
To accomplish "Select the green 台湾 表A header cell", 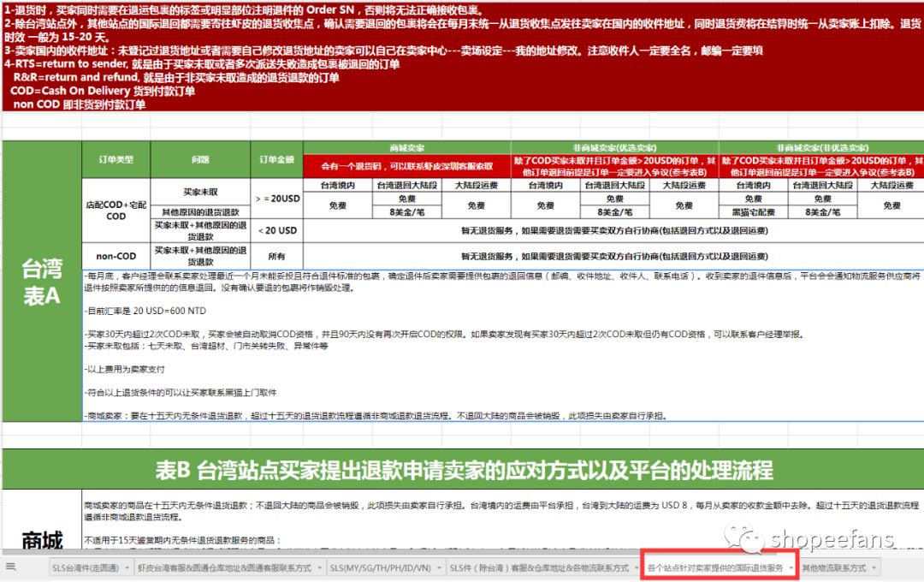I will click(40, 282).
